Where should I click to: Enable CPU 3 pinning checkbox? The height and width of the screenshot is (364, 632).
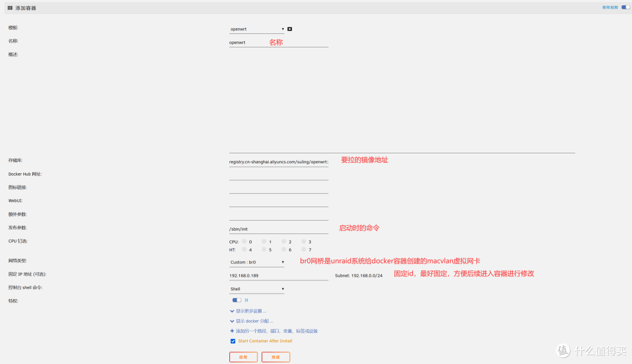(304, 241)
